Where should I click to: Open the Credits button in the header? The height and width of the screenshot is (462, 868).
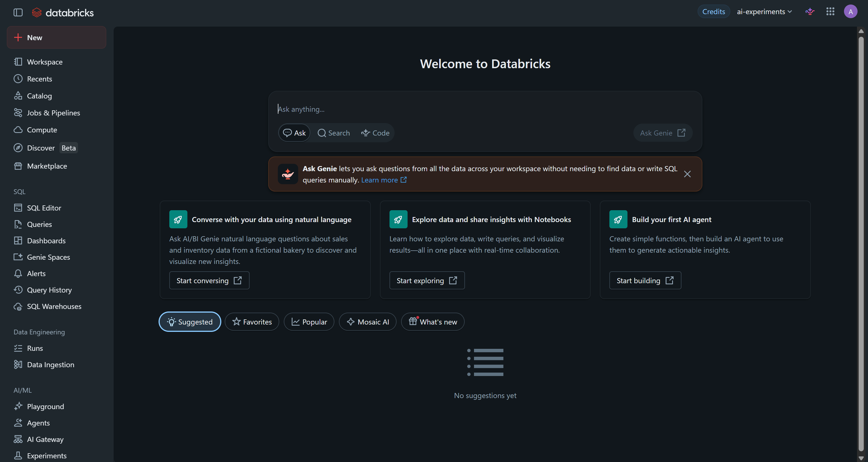tap(713, 12)
